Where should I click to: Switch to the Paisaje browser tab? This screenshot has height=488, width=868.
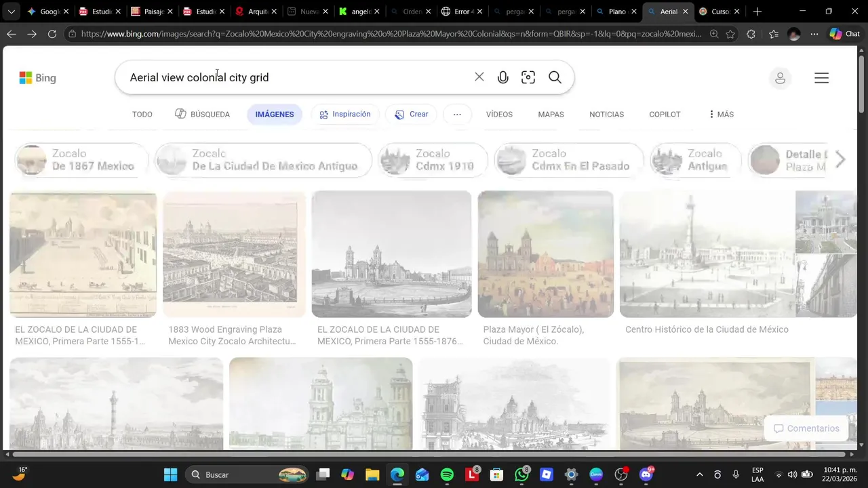click(x=153, y=12)
